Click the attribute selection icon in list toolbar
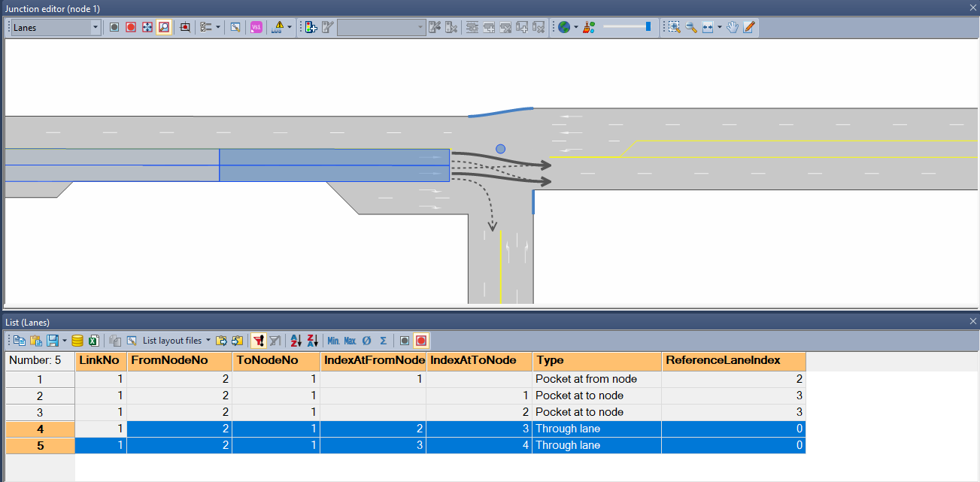This screenshot has height=482, width=980. [x=132, y=340]
